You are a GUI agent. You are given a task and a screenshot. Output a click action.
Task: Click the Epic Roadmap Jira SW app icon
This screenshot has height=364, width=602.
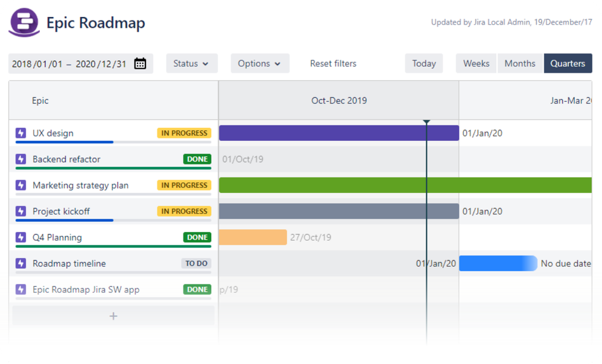coord(22,289)
